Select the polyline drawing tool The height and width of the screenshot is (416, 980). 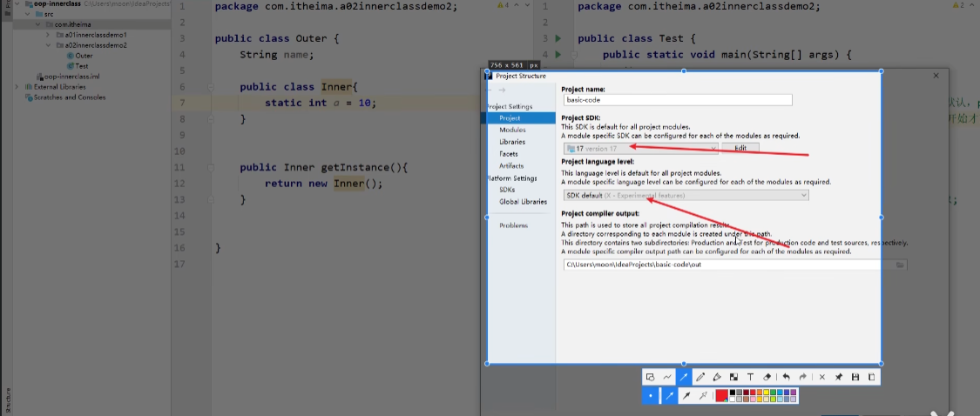[x=667, y=377]
